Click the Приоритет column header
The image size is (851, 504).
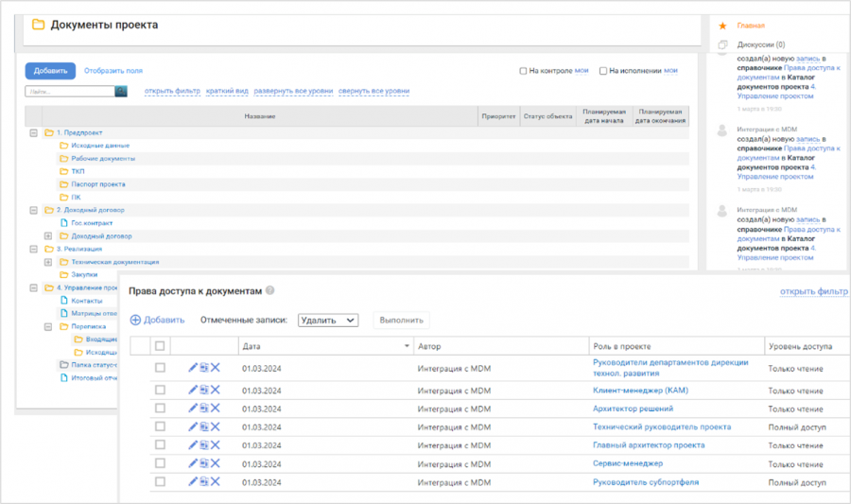498,116
